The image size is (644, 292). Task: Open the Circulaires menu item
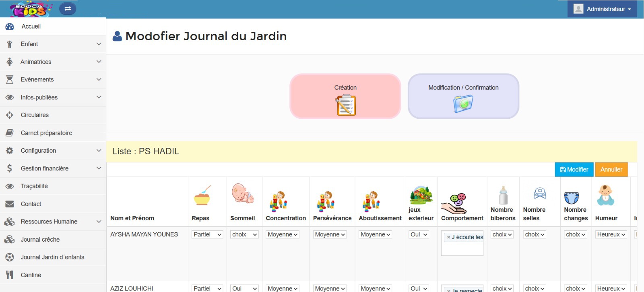pyautogui.click(x=53, y=115)
